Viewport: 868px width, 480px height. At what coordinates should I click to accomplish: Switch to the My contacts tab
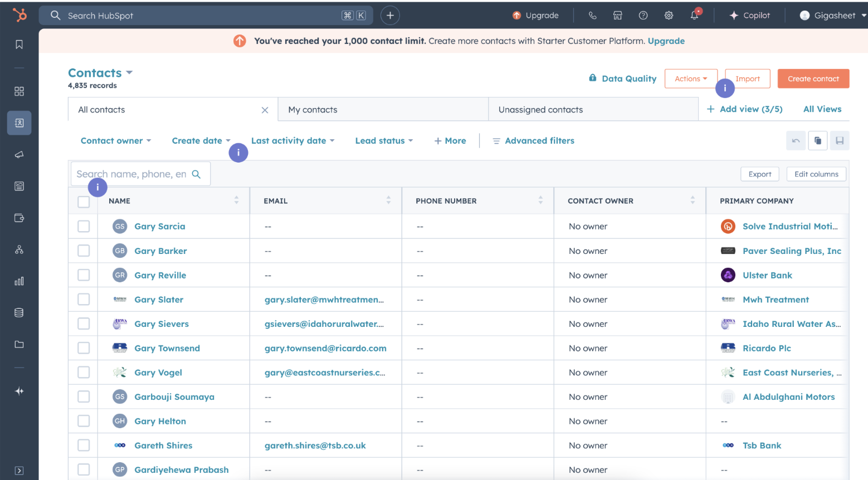383,110
